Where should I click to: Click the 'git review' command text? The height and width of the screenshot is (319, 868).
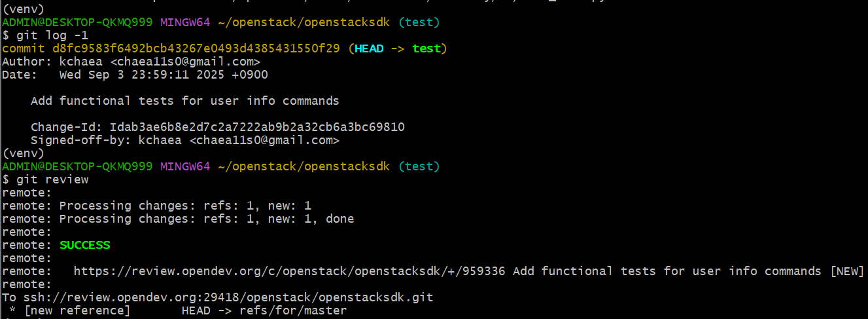[x=52, y=179]
